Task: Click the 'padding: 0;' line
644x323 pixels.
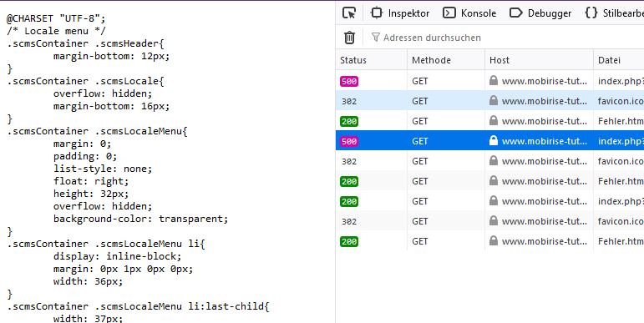Action: point(85,156)
